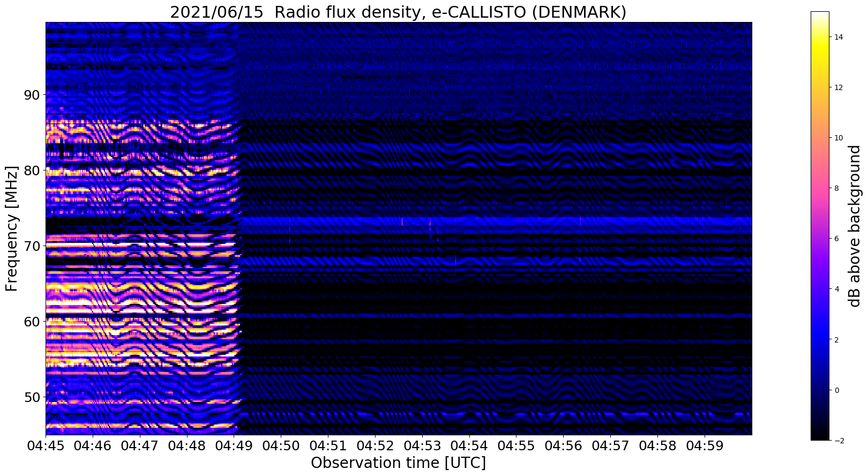The height and width of the screenshot is (476, 868).
Task: Click the 'dB above background' colorbar label
Action: click(854, 226)
